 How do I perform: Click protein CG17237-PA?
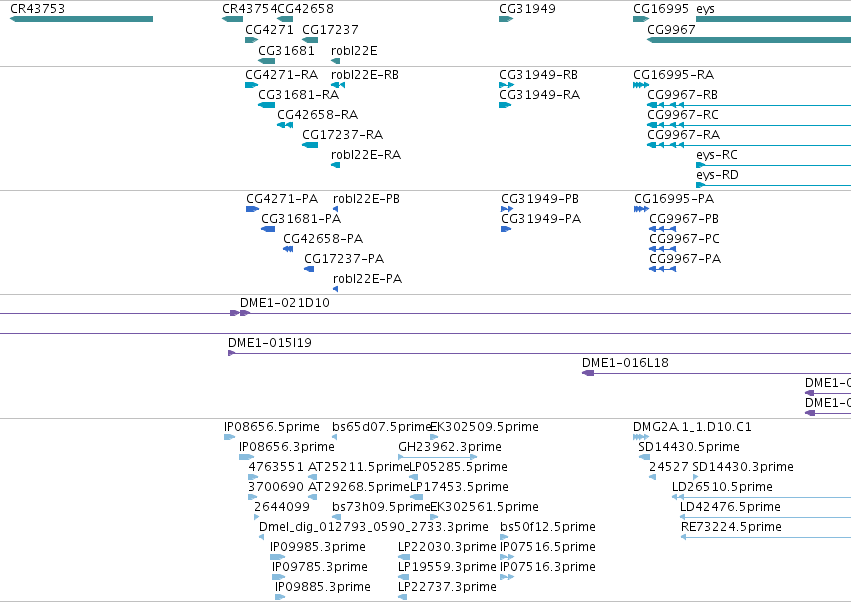point(309,269)
